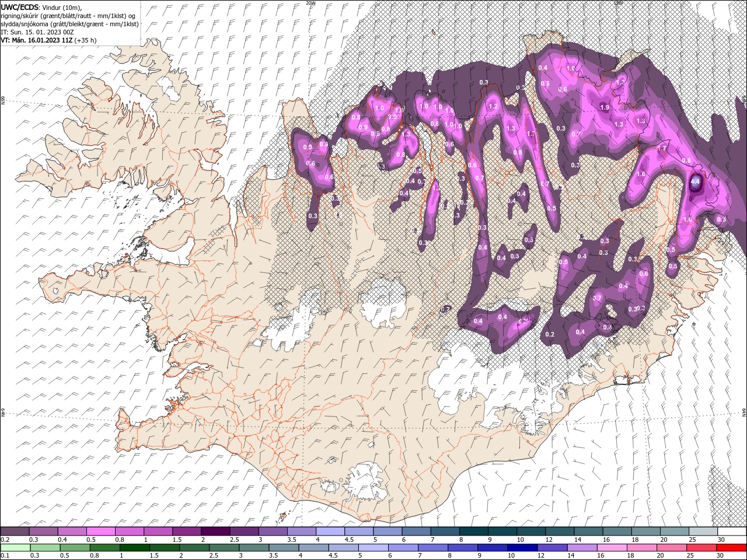Click the 20W longitude label

coord(310,3)
